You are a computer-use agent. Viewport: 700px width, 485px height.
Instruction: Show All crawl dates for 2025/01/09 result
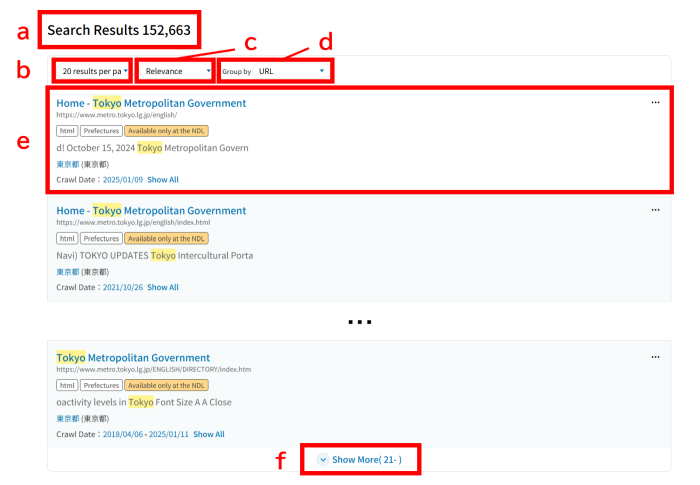click(163, 180)
